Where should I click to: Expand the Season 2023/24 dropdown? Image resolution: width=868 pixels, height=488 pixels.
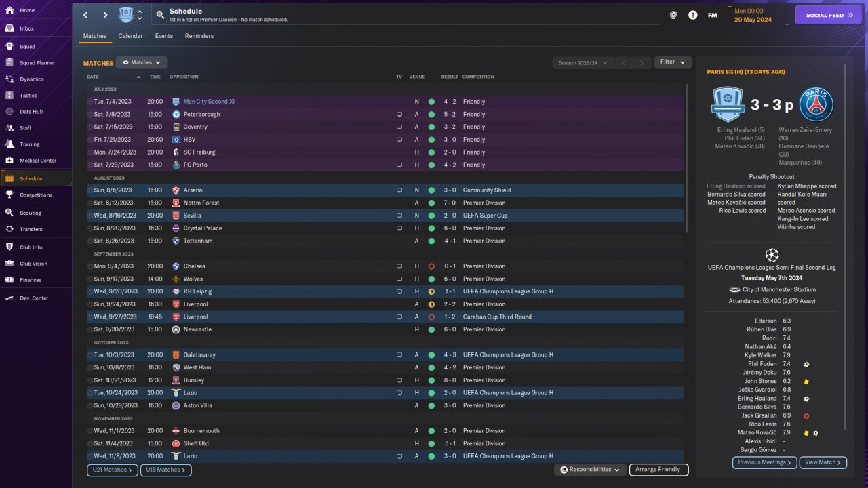tap(583, 63)
